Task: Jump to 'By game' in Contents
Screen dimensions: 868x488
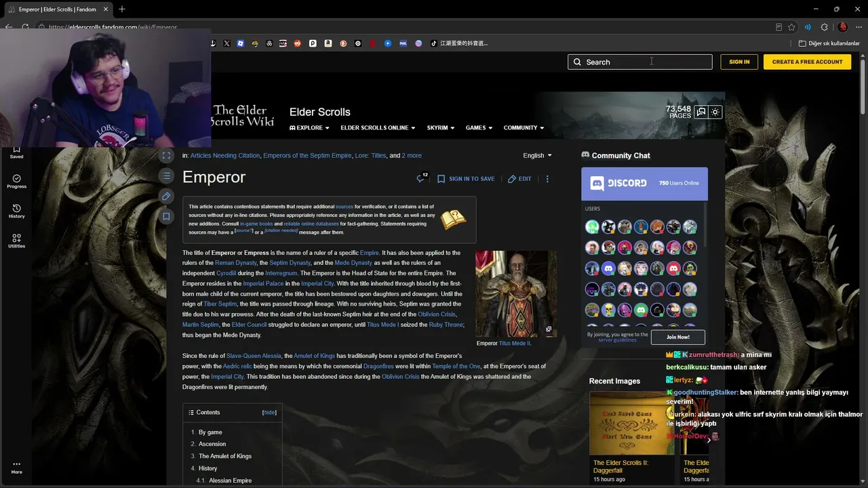Action: coord(210,432)
